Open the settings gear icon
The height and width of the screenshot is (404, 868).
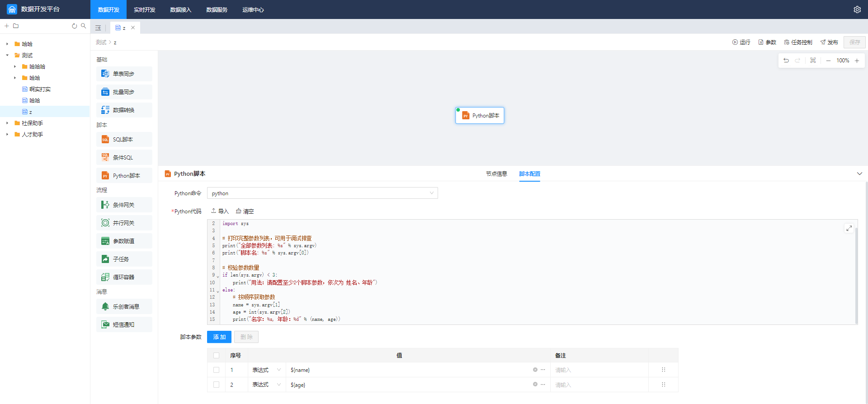[857, 9]
